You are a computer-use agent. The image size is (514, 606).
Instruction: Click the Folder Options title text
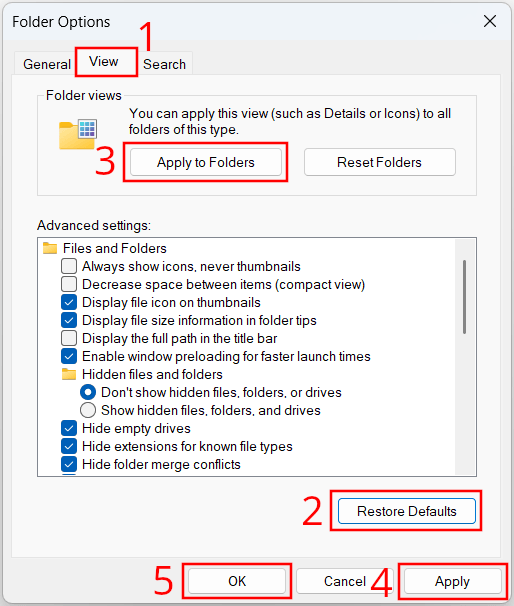61,22
